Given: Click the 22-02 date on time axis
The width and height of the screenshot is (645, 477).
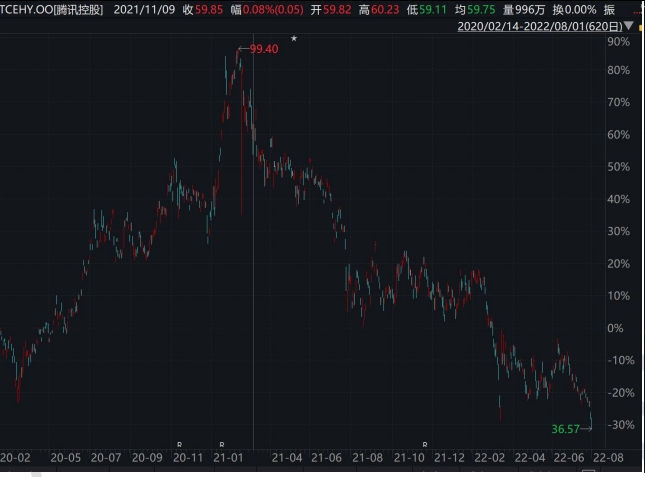Looking at the screenshot, I should click(x=490, y=458).
